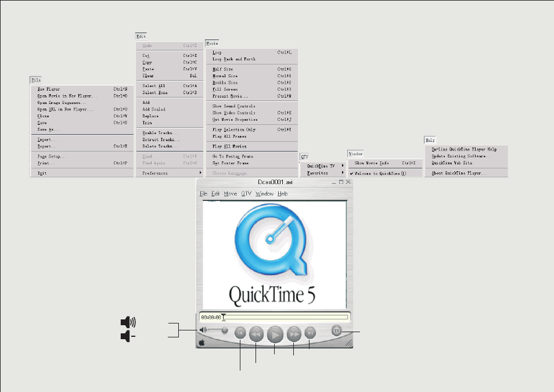The image size is (554, 392).
Task: Click the Apple logo at the player's bottom-left
Action: tap(202, 343)
